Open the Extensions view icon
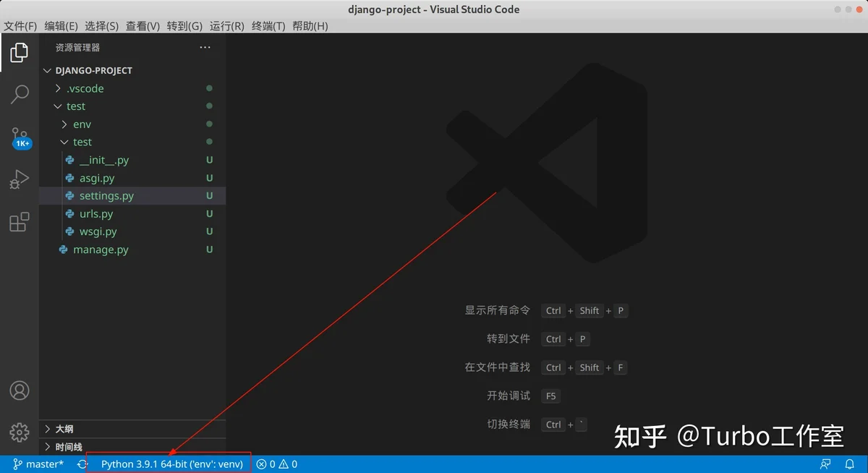868x473 pixels. tap(20, 222)
